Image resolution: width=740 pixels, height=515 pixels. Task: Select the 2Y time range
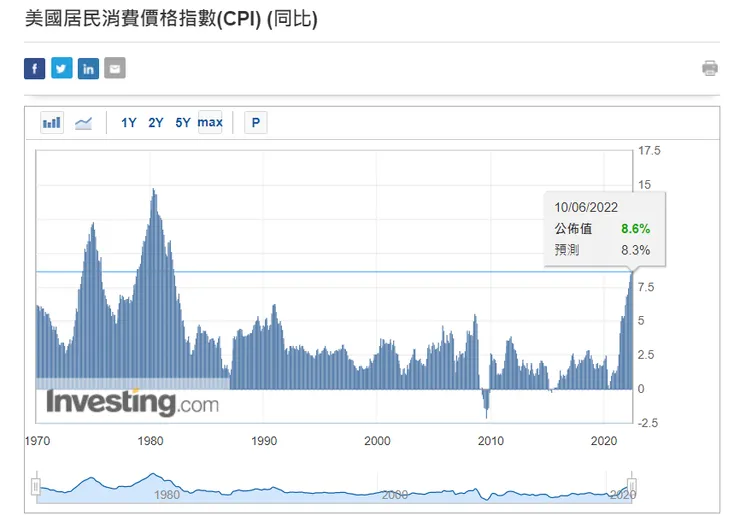pos(156,123)
